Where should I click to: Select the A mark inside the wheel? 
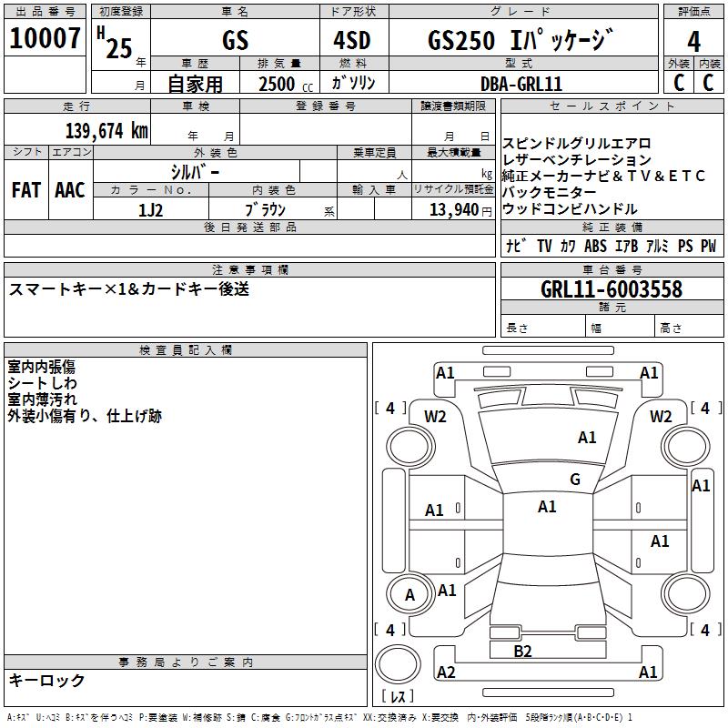pos(409,595)
